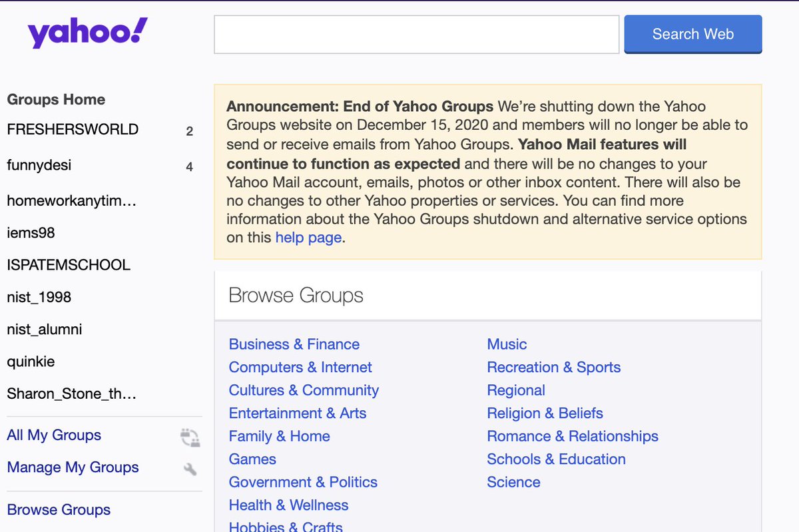Focus the web search input field
The image size is (799, 532).
point(416,35)
